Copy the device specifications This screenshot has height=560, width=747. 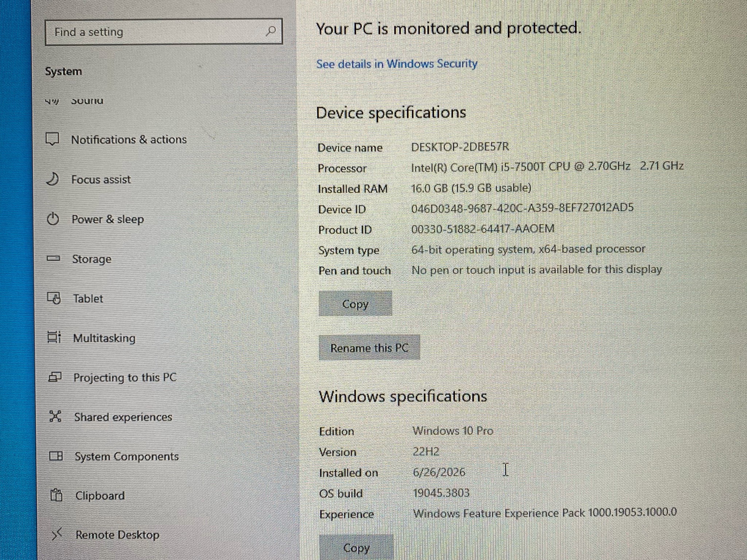(x=355, y=303)
